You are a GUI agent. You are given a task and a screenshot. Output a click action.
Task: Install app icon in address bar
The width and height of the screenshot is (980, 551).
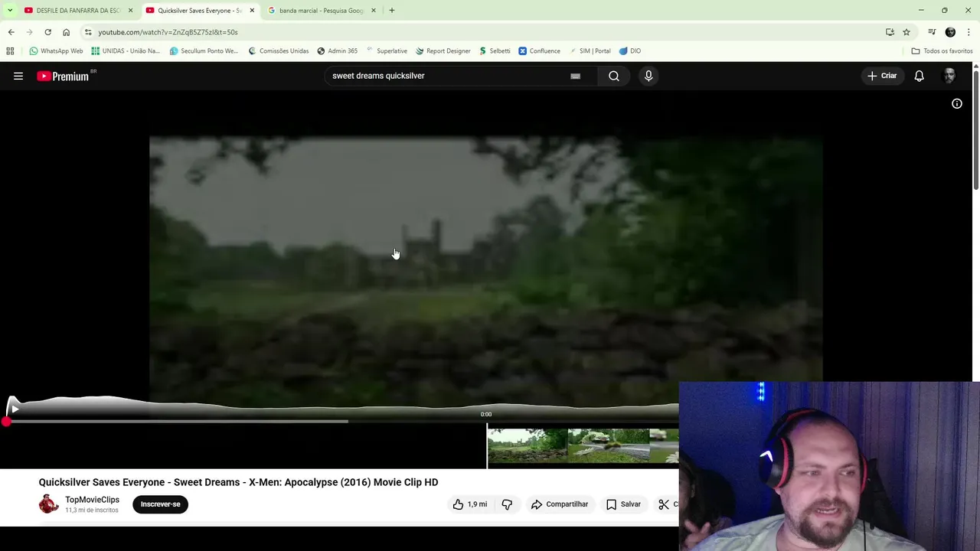coord(890,32)
